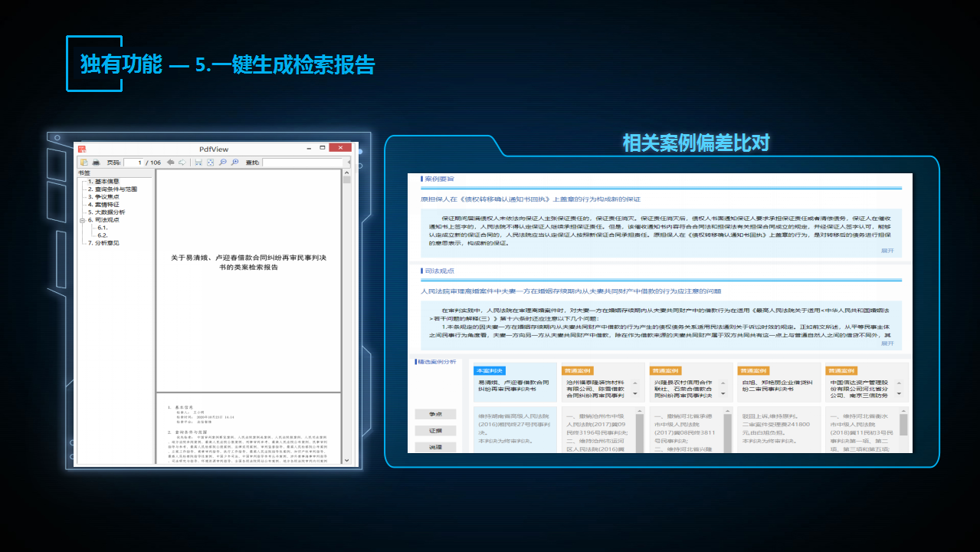This screenshot has width=980, height=552.
Task: Click the zoom out magnifier icon
Action: [x=222, y=163]
